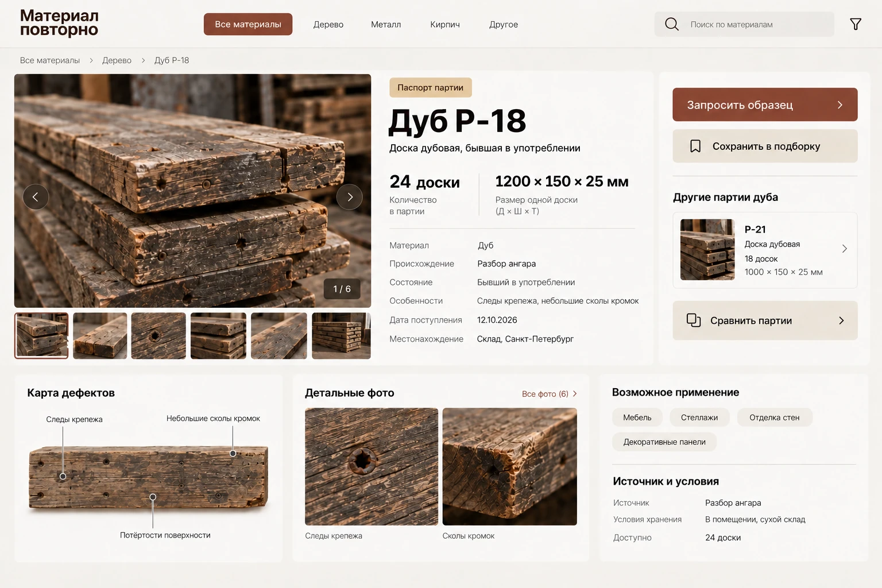882x588 pixels.
Task: Select the Все материалы tab
Action: 248,24
